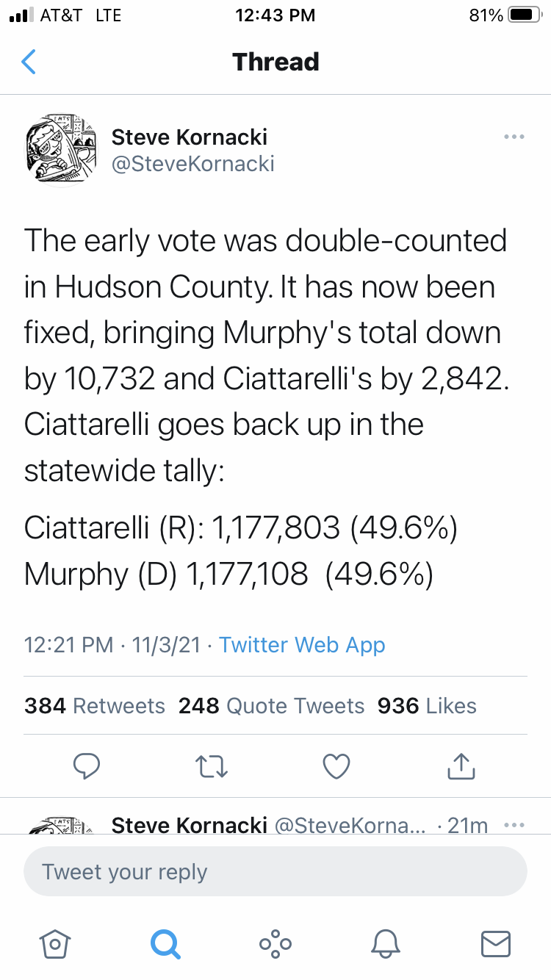Open the Messages envelope tab
Screen dimensions: 551x980
[x=495, y=943]
